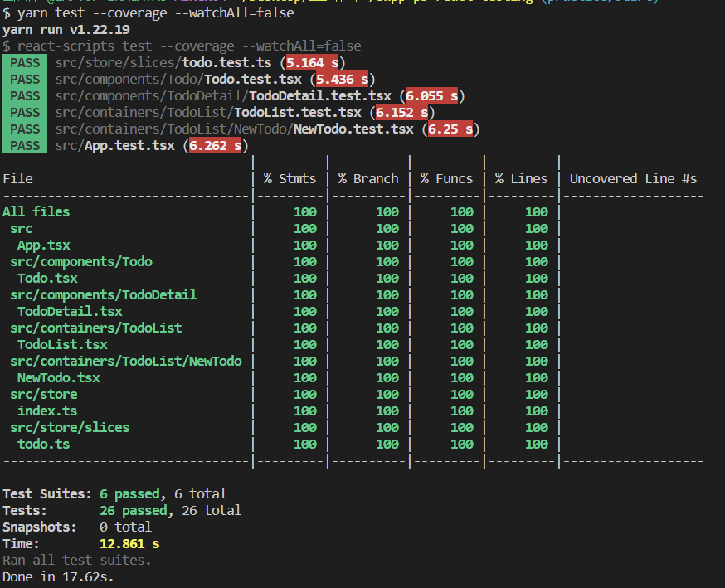Click the PASS badge for App.test.tsx

pyautogui.click(x=25, y=146)
